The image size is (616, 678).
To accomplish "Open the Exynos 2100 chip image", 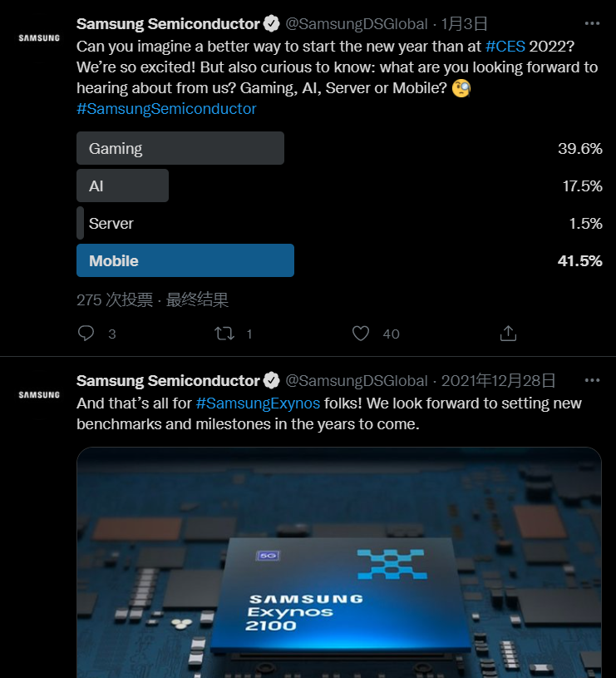I will point(339,562).
